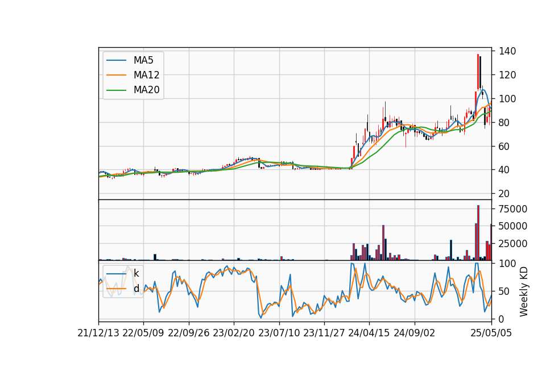Click the 120 price axis label
Viewport: 546px width, 392px height.
(507, 75)
